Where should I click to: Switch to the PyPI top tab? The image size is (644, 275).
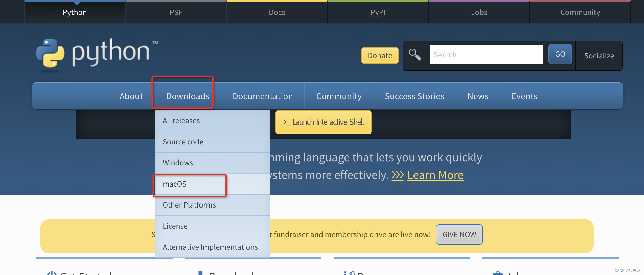coord(378,12)
